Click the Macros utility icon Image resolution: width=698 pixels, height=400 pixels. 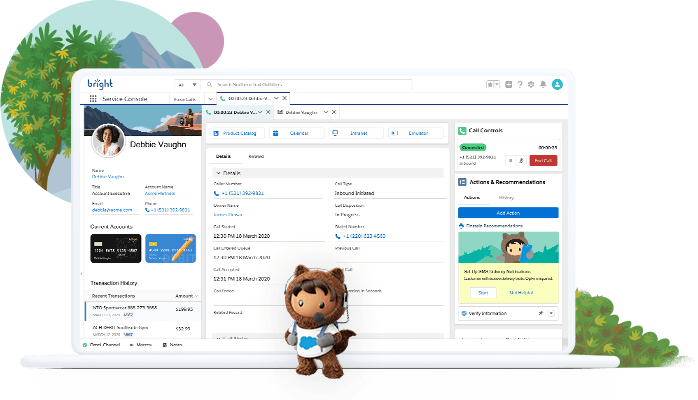[131, 345]
